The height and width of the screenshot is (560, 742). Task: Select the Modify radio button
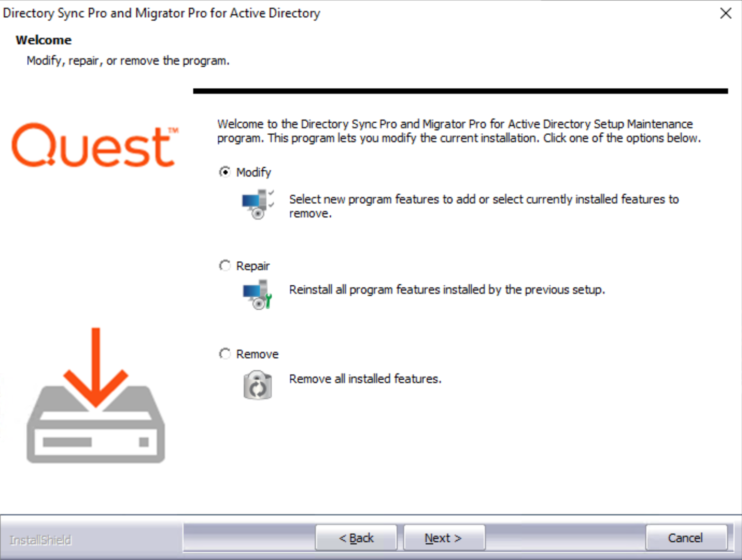pos(225,172)
